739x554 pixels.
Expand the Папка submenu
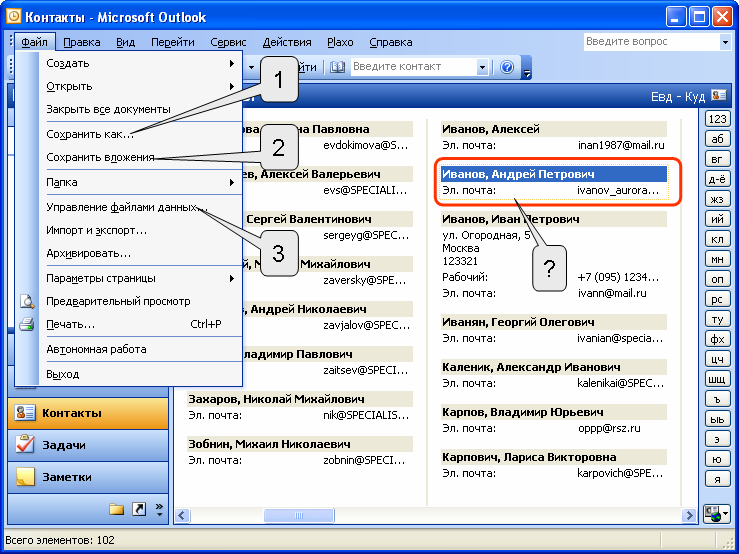tap(231, 182)
